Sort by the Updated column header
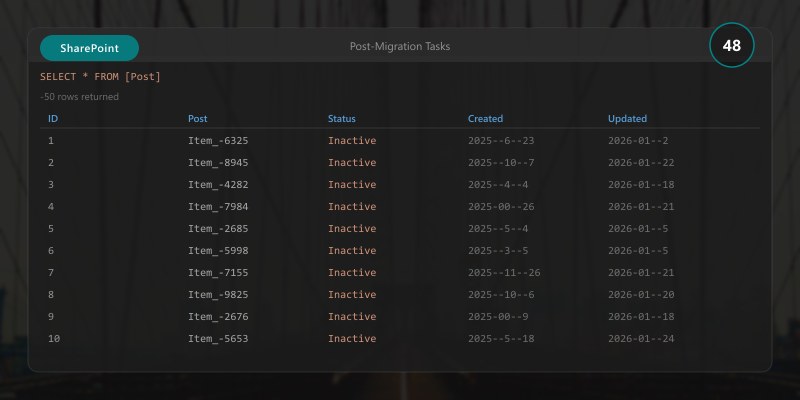The image size is (800, 400). (x=628, y=118)
